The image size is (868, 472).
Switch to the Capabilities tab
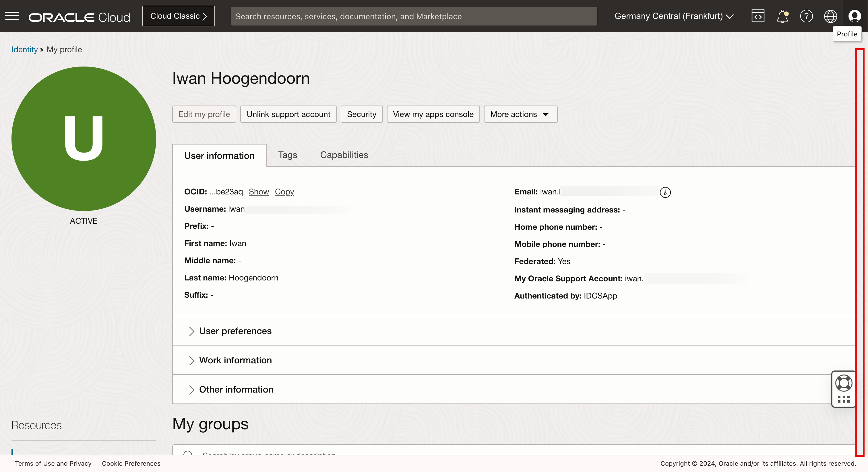344,155
